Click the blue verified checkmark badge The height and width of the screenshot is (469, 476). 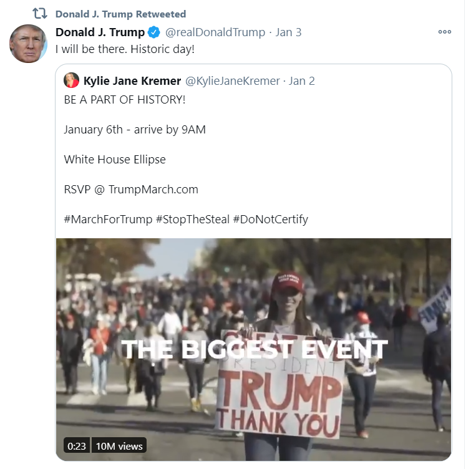tap(154, 32)
